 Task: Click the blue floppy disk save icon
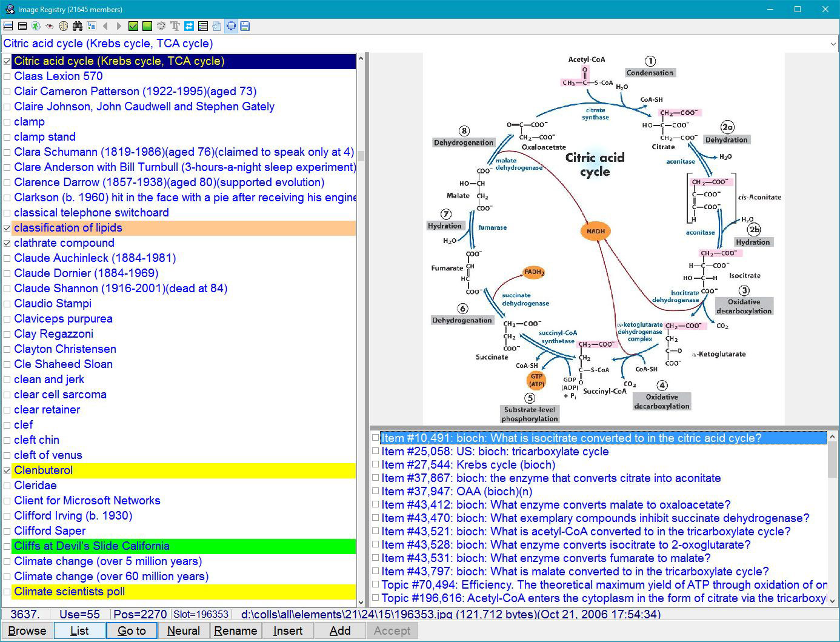pyautogui.click(x=245, y=26)
